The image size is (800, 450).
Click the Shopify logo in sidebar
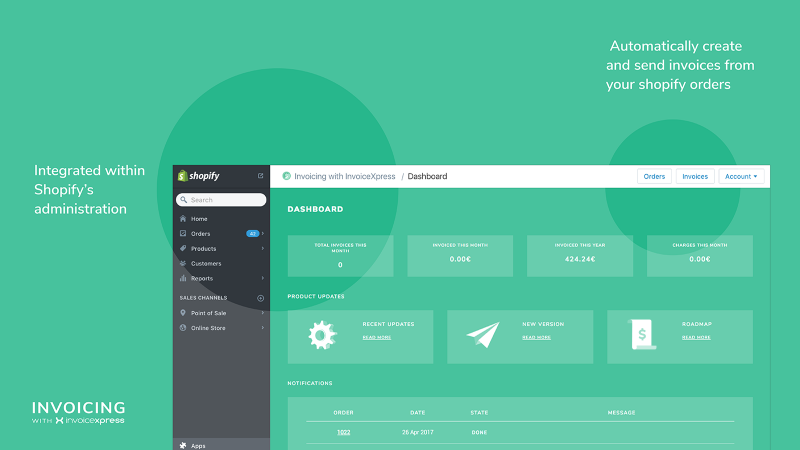pos(198,176)
